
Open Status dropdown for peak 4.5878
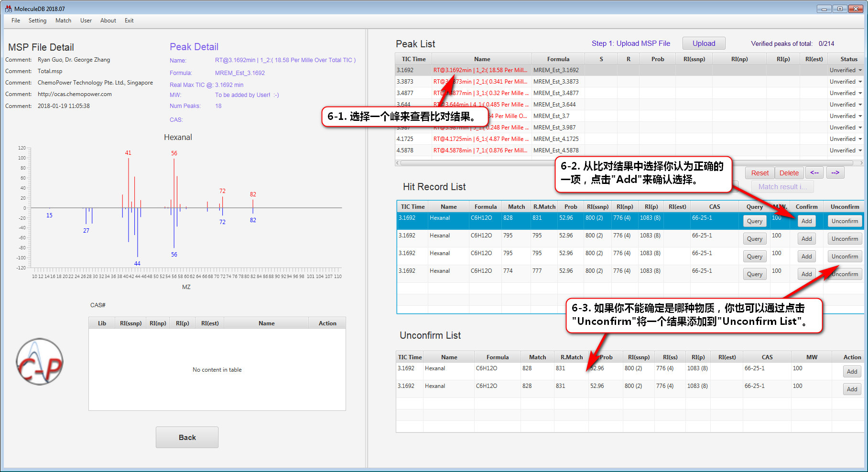pyautogui.click(x=860, y=150)
